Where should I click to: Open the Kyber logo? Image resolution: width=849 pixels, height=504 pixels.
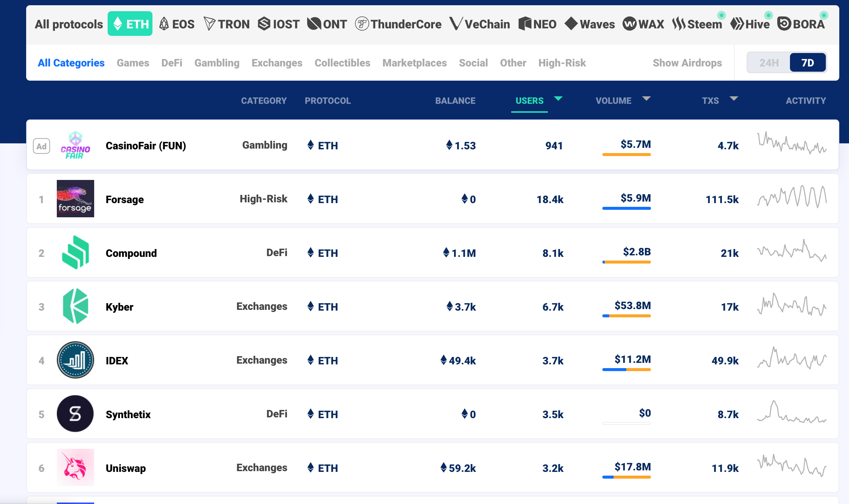coord(75,306)
